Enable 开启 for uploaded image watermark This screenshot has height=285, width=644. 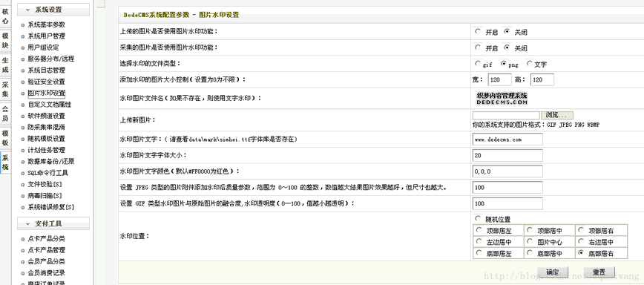point(477,31)
